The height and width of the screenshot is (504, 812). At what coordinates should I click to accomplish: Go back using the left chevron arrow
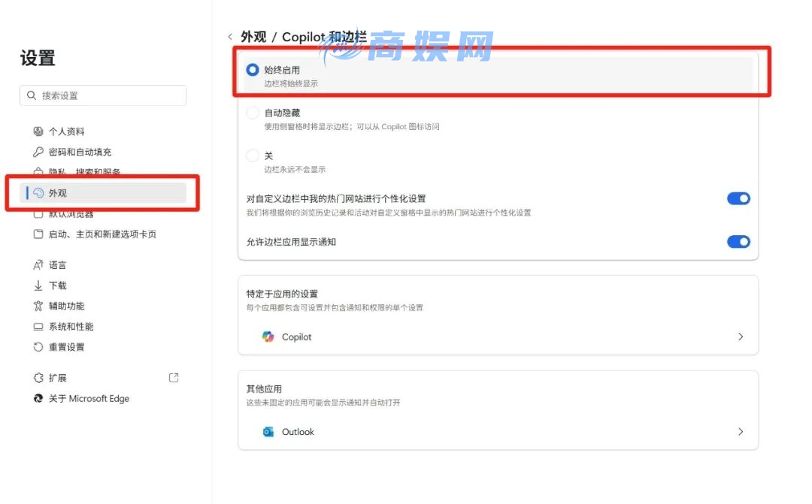click(230, 37)
